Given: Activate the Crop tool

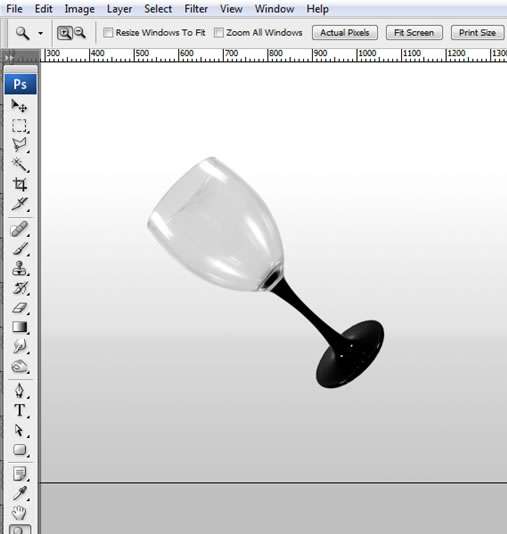Looking at the screenshot, I should pos(19,185).
